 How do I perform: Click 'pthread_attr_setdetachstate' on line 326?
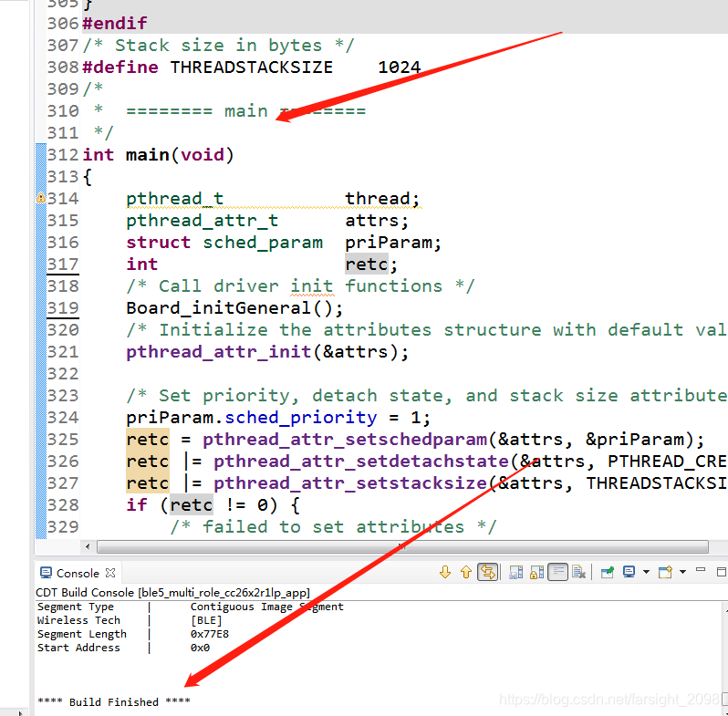[361, 462]
